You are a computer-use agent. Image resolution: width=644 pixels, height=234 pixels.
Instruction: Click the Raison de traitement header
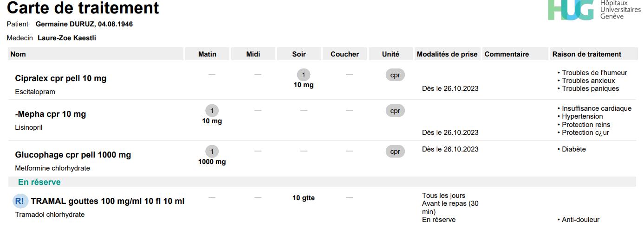586,54
